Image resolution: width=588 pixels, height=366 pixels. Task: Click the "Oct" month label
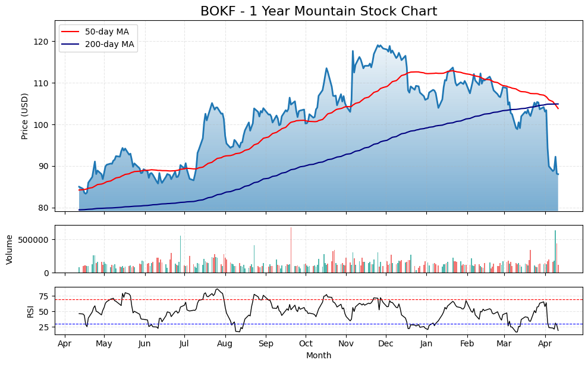click(306, 344)
